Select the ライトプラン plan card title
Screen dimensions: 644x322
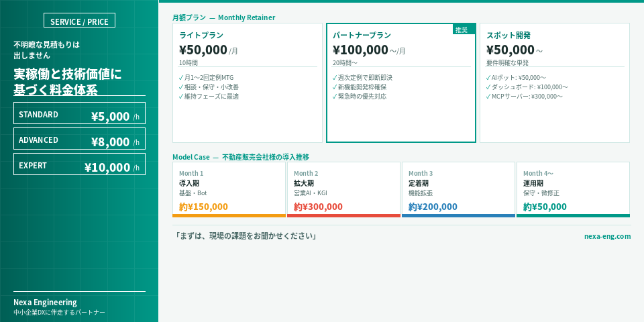[x=201, y=36]
